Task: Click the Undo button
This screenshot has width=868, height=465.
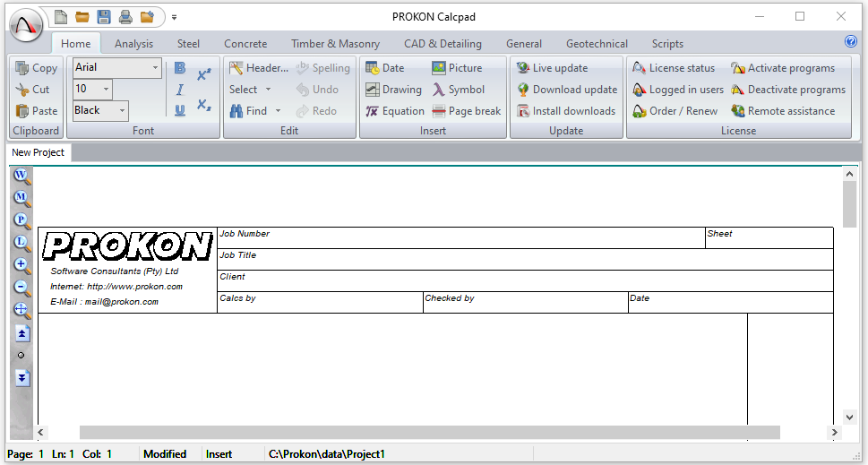Action: pyautogui.click(x=317, y=89)
